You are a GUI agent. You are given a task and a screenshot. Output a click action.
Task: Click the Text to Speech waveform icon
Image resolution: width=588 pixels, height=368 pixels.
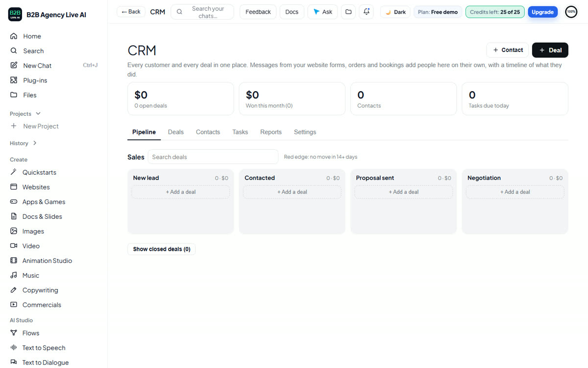click(x=13, y=348)
